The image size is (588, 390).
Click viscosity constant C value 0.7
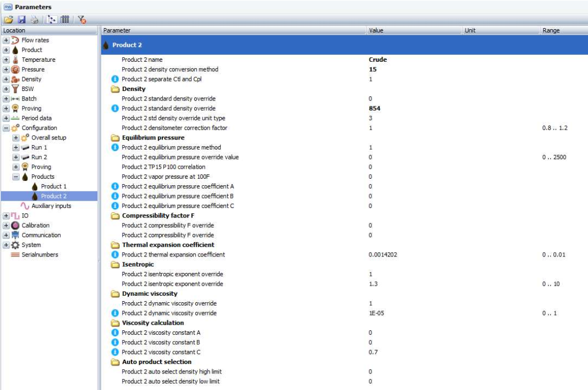click(x=373, y=352)
